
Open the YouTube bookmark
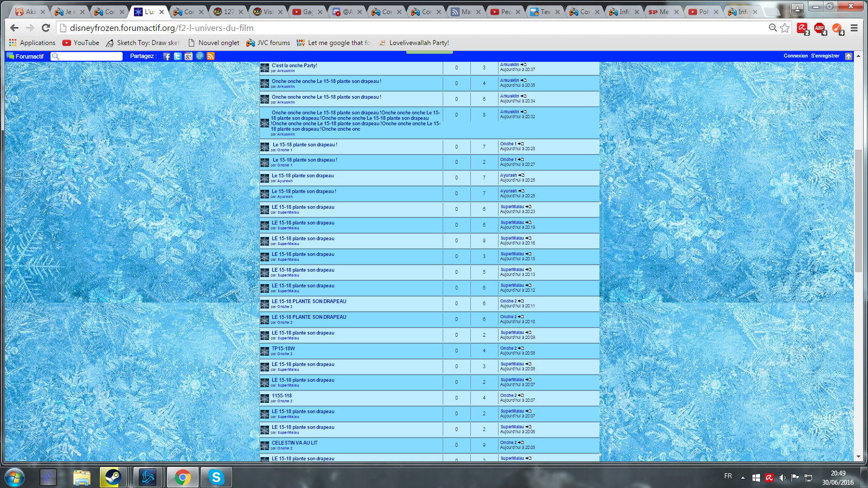pyautogui.click(x=81, y=43)
